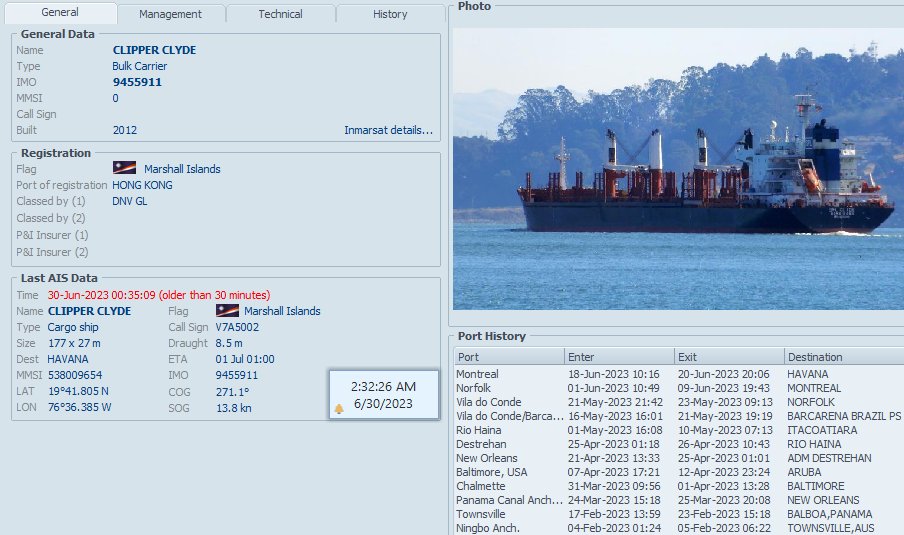Sort Port History by Exit column
The image size is (904, 535).
click(x=729, y=357)
